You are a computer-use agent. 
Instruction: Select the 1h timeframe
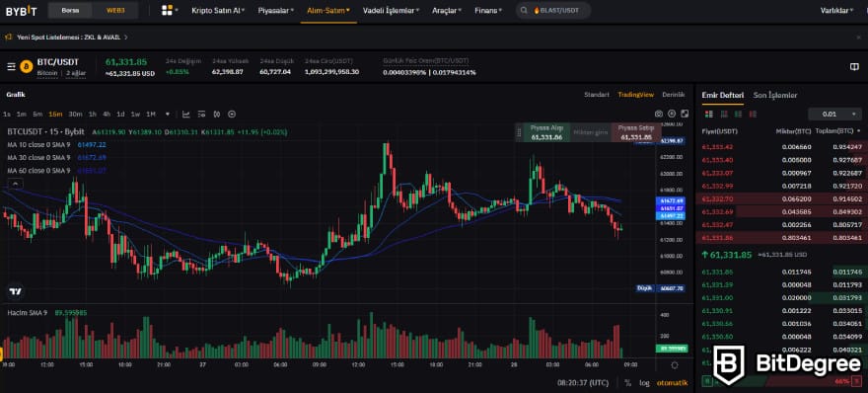93,115
